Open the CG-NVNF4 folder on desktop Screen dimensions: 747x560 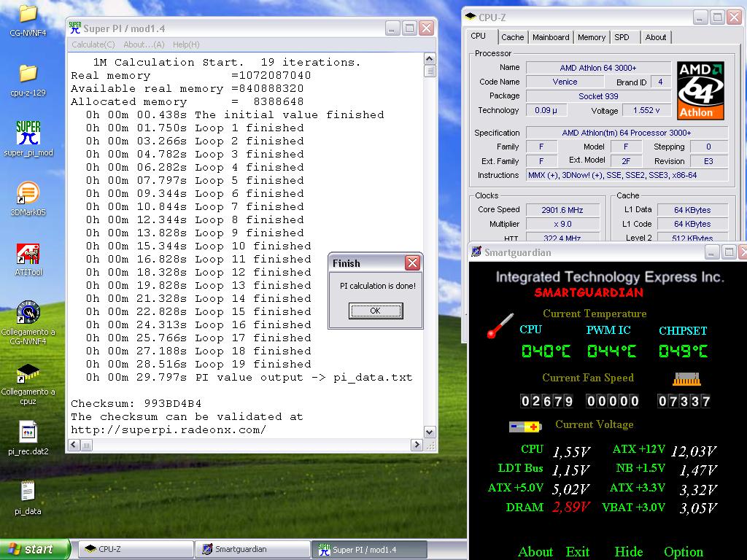pos(28,15)
